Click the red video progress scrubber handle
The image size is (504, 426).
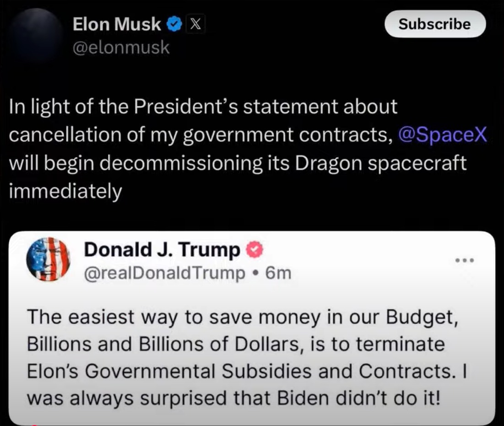click(x=35, y=425)
